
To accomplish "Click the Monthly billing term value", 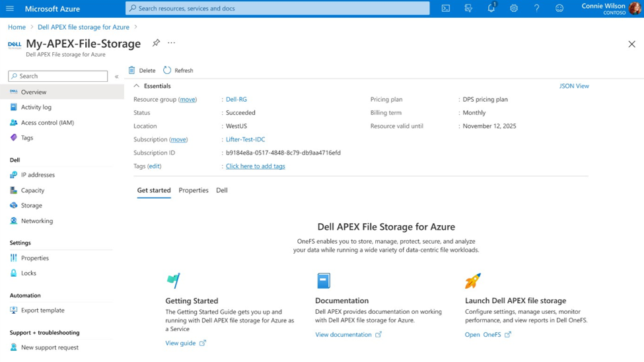I will 474,112.
